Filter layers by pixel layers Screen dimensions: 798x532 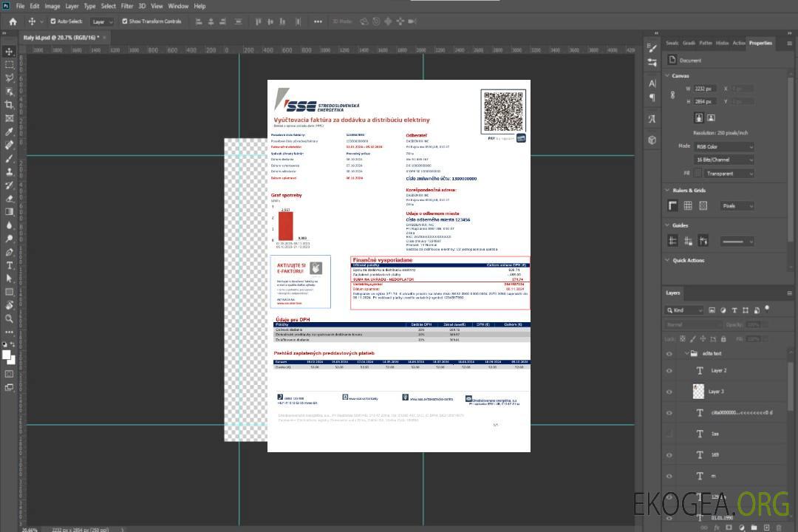pyautogui.click(x=712, y=310)
